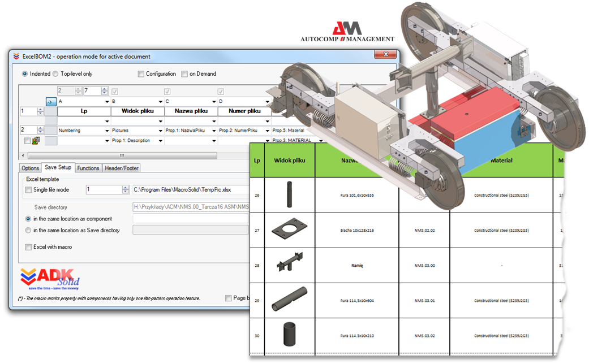Viewport: 589px width, 364px height.
Task: Click the grid scrollbar's left arrow
Action: click(x=23, y=155)
